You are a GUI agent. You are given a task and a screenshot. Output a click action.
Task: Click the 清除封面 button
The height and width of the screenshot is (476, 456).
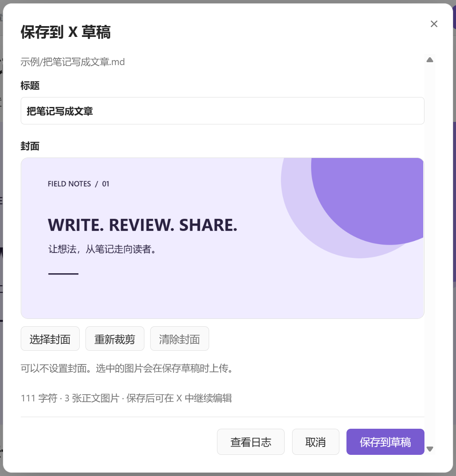180,339
